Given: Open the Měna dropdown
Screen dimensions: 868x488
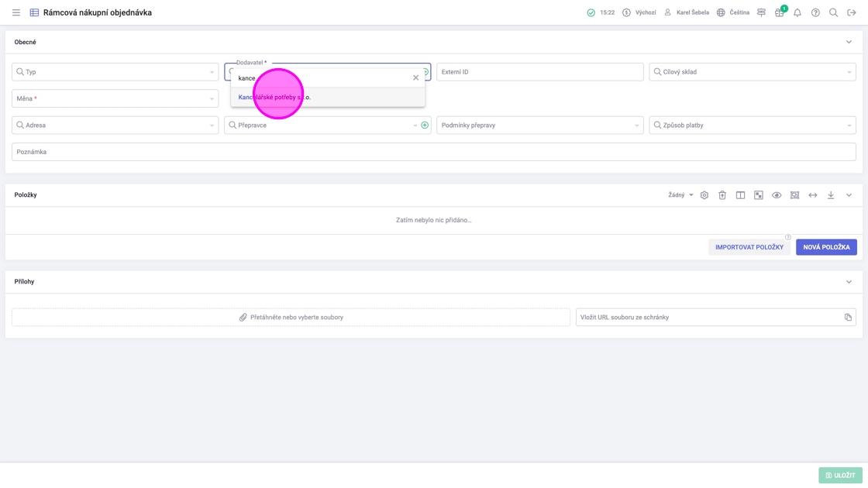Looking at the screenshot, I should click(115, 98).
